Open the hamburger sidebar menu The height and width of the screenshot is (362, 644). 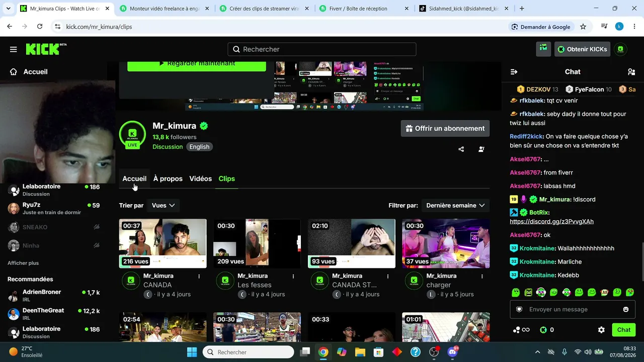click(x=14, y=49)
